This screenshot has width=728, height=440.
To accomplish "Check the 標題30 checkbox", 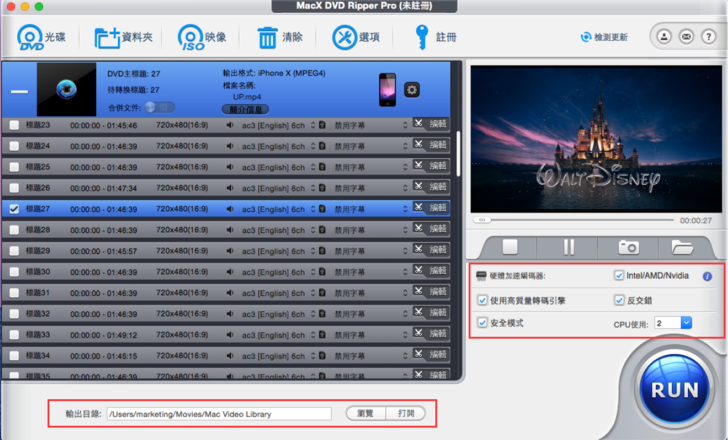I will tap(14, 272).
